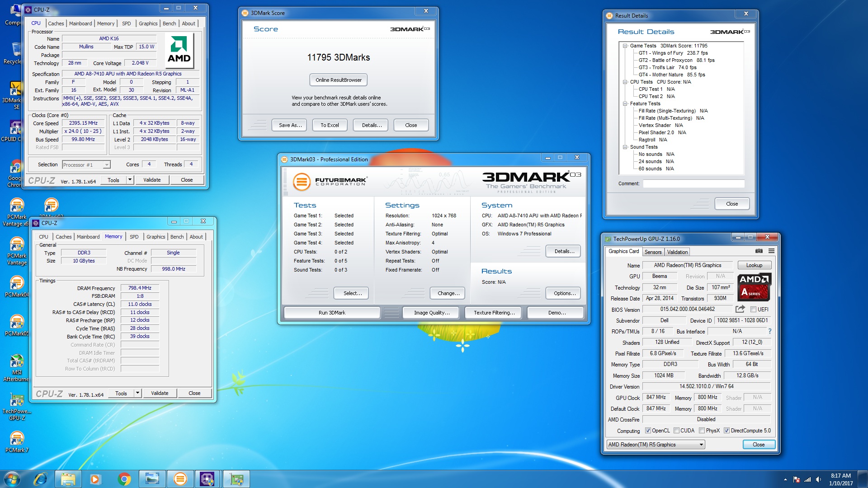Screen dimensions: 868x488
Task: Open the SPD tab in CPU-Z Memory window
Action: click(134, 237)
